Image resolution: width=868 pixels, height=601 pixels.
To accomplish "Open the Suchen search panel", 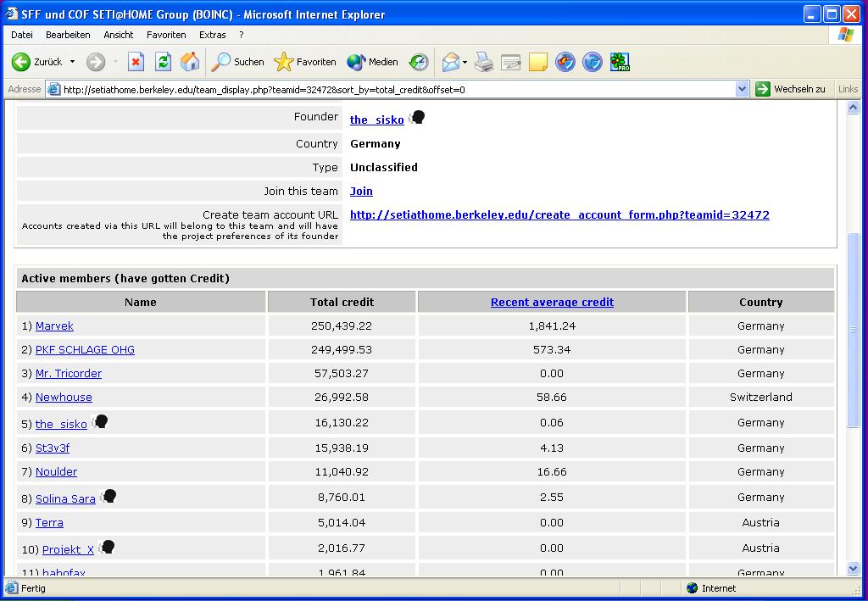I will pos(238,62).
